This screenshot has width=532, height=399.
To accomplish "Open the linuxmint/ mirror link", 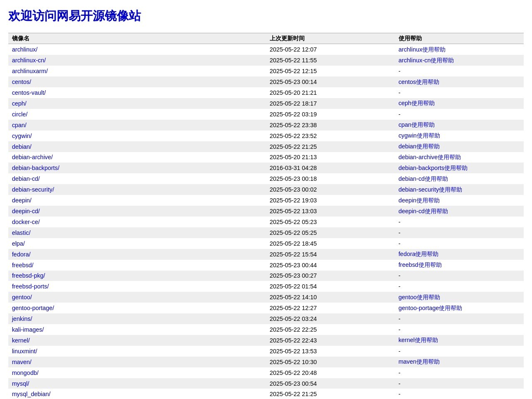I will pyautogui.click(x=25, y=351).
